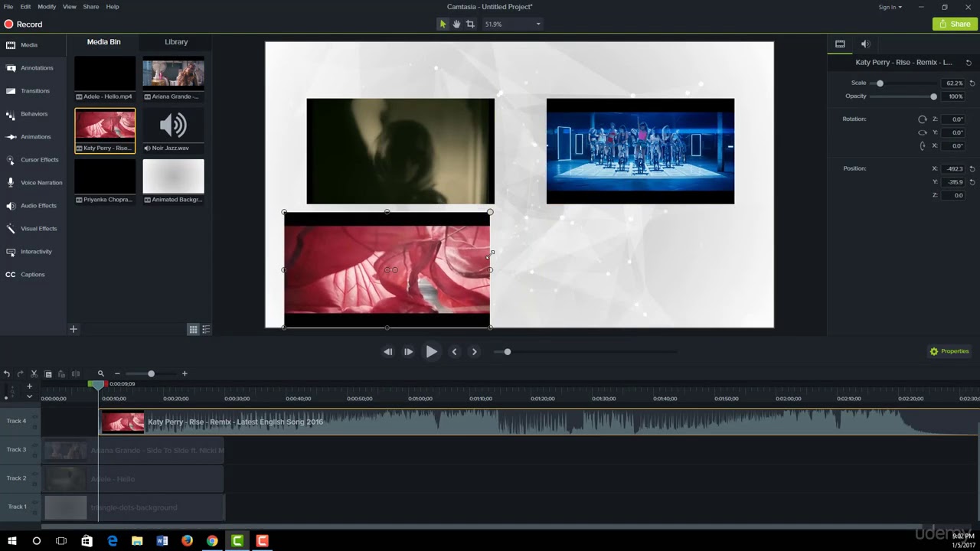This screenshot has width=980, height=551.
Task: Click the timeline magnifier zoom icon
Action: [100, 373]
